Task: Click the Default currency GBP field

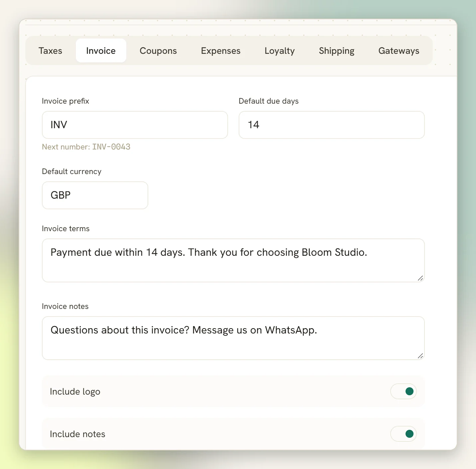Action: point(95,195)
